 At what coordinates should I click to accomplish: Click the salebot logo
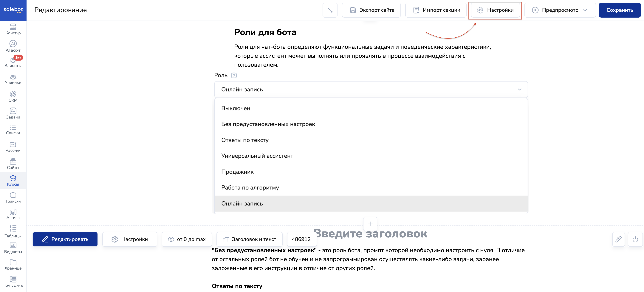coord(13,10)
